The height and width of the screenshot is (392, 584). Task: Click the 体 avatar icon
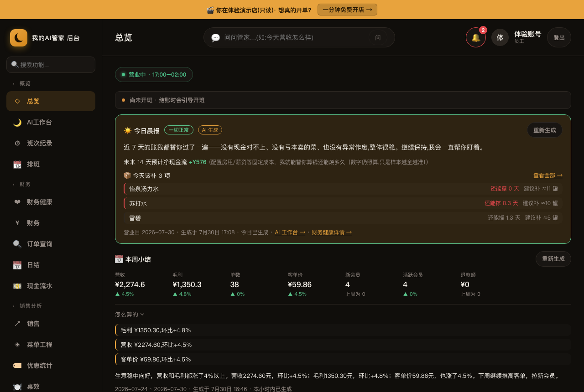[500, 37]
